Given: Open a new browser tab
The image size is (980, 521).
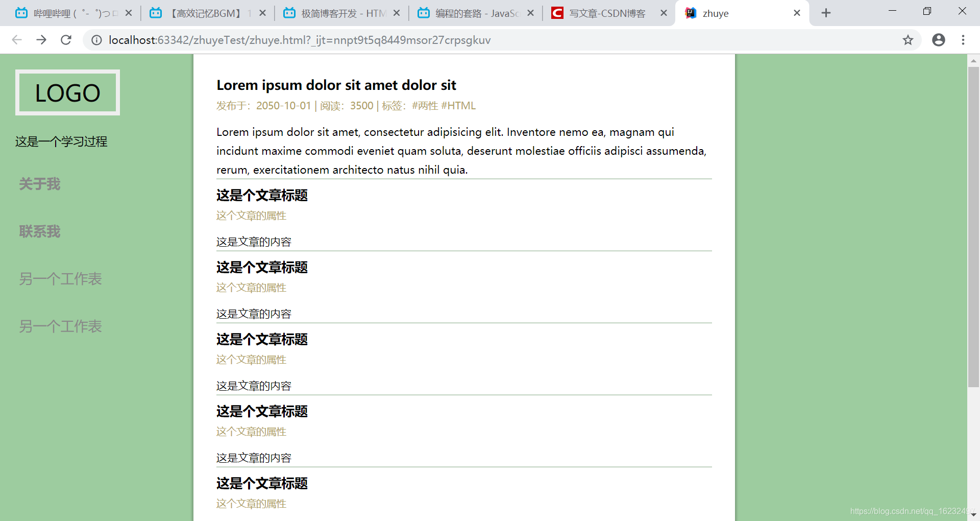Looking at the screenshot, I should pyautogui.click(x=826, y=13).
